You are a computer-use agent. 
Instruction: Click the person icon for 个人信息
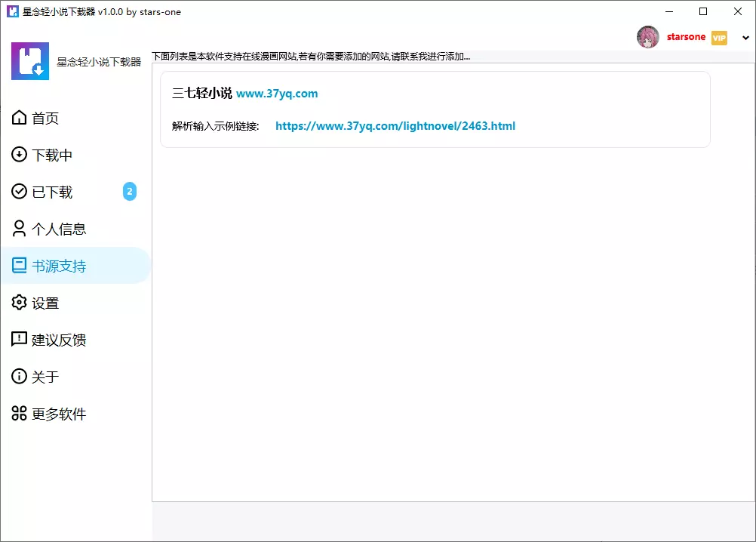[x=19, y=229]
